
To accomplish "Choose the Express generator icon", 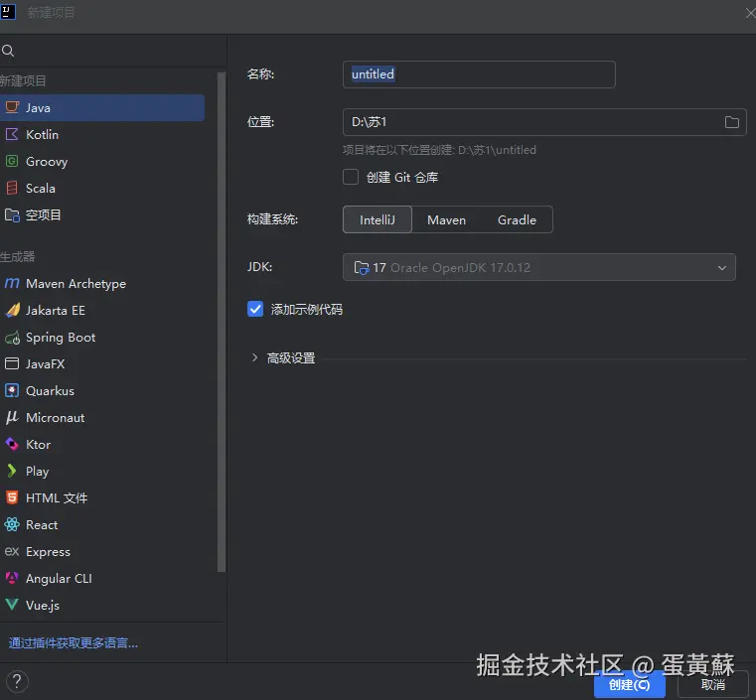I will (x=12, y=551).
